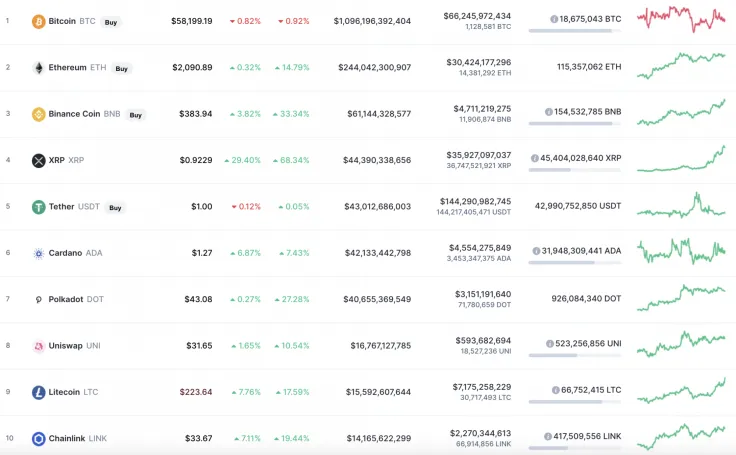Click the Chainlink hexagon logo icon
Image resolution: width=736 pixels, height=455 pixels.
click(39, 438)
